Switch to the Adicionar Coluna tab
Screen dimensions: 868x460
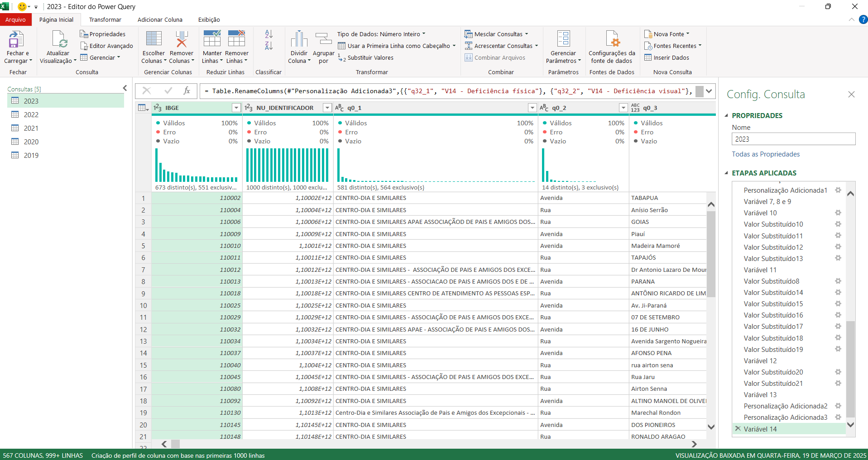(160, 19)
